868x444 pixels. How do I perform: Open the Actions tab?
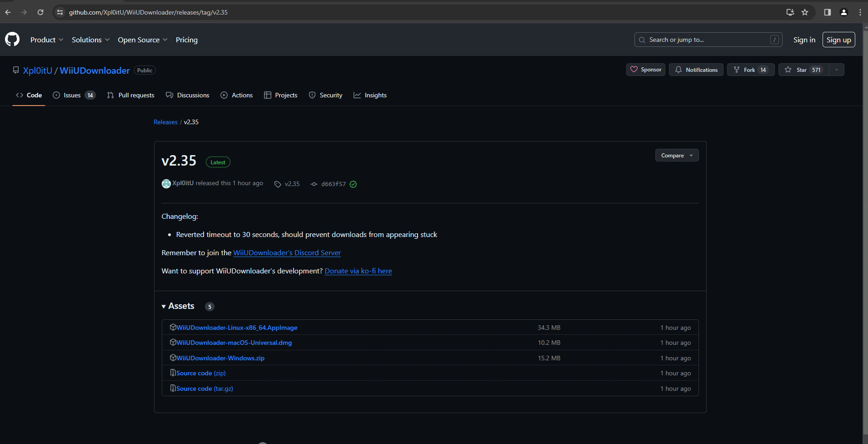237,95
